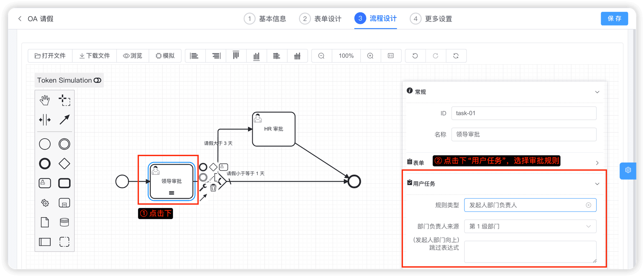Redo the diagram change

click(436, 56)
